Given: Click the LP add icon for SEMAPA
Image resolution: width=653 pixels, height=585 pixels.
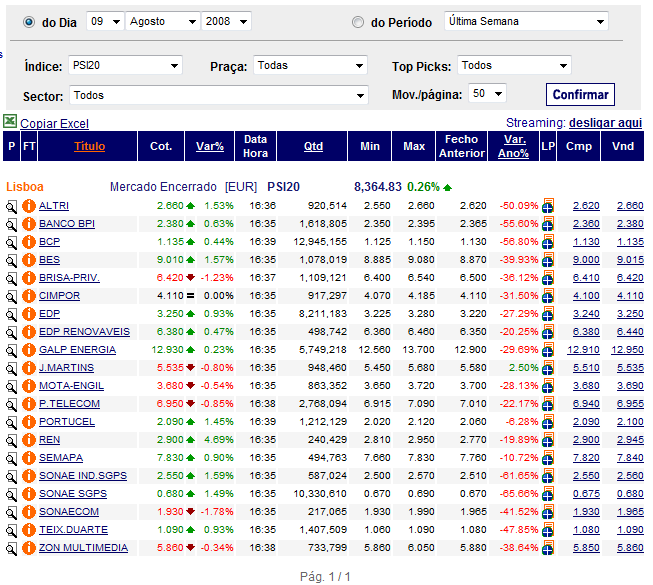Looking at the screenshot, I should click(548, 458).
